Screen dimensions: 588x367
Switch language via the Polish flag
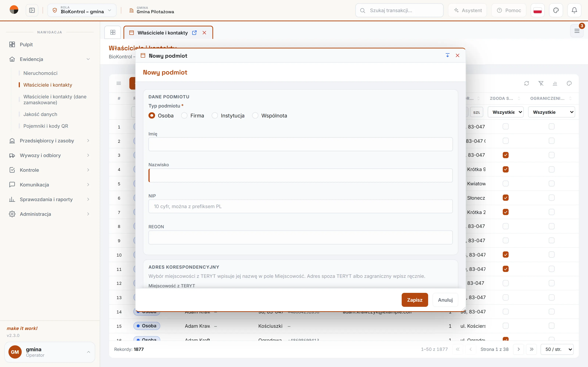pos(537,10)
